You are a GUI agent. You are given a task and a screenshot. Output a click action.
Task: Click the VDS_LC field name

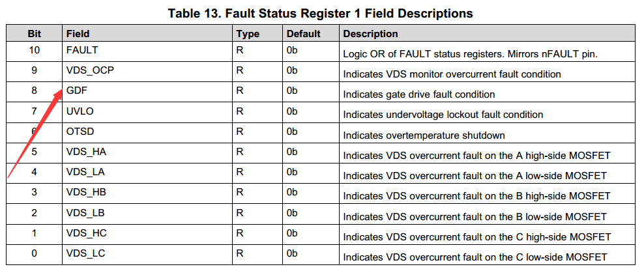pyautogui.click(x=86, y=254)
